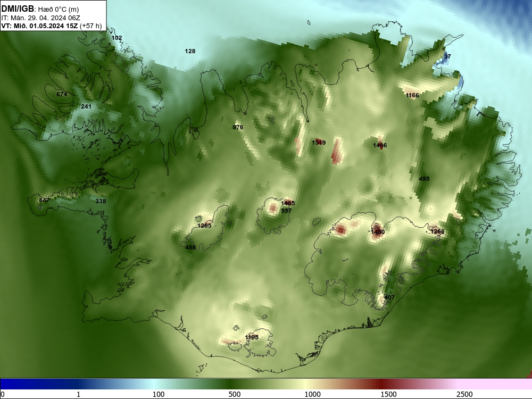Click the 407 label near the south coast
This screenshot has height=399, width=532.
(389, 297)
